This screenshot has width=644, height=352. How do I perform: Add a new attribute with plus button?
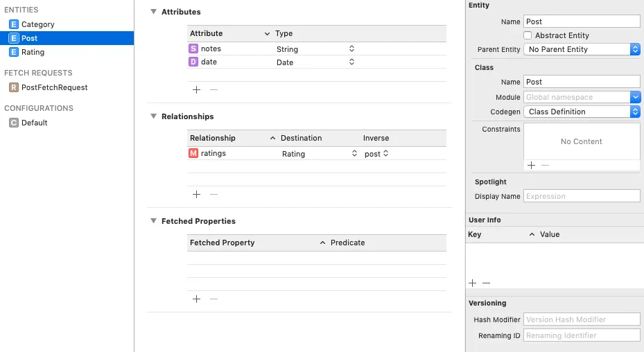point(196,89)
